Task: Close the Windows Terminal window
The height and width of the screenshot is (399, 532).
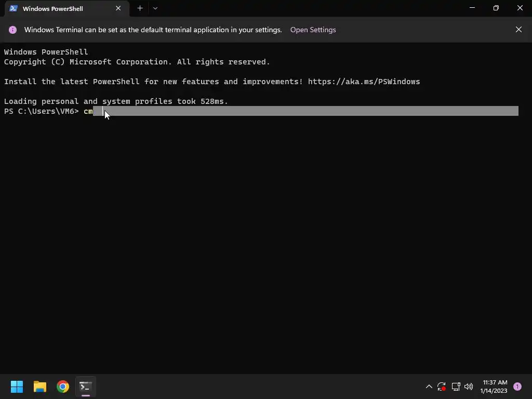Action: point(520,8)
